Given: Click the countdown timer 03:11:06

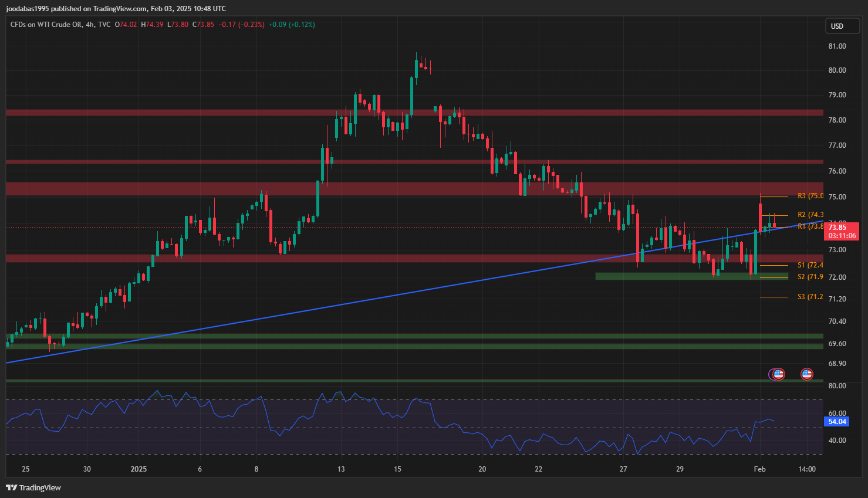Looking at the screenshot, I should click(842, 236).
